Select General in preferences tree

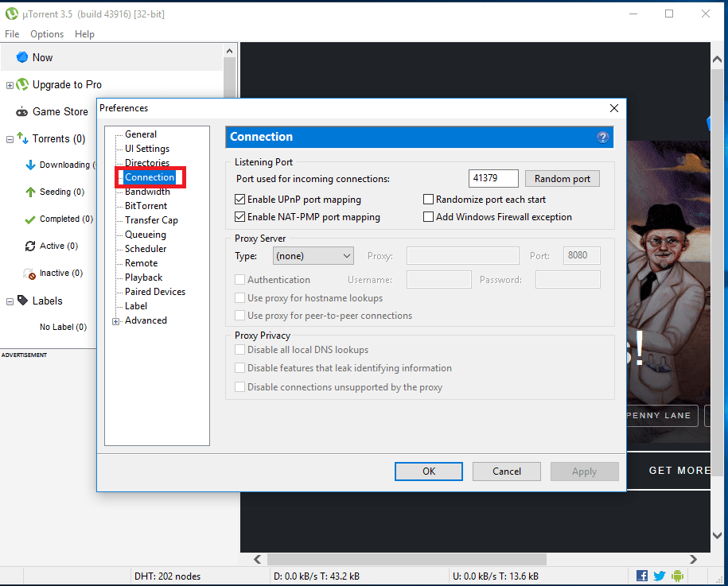(141, 134)
